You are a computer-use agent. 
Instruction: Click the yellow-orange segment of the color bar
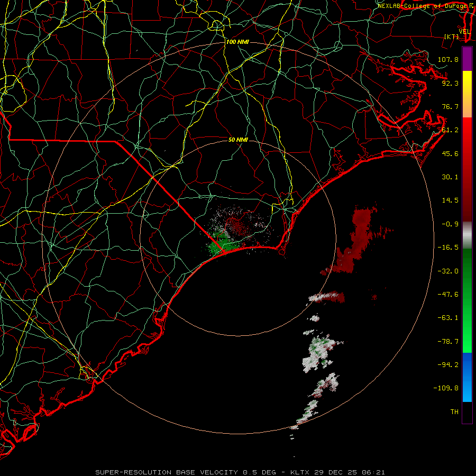pos(467,94)
